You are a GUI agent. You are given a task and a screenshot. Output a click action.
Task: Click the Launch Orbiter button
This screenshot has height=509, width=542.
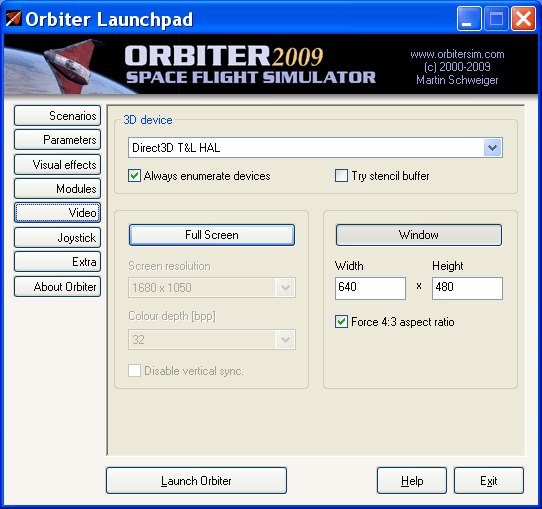point(196,480)
